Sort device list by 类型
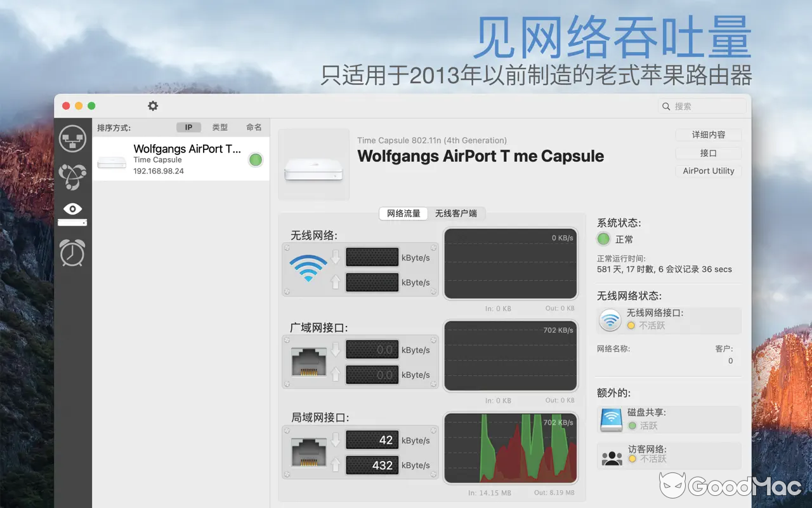The width and height of the screenshot is (812, 508). pyautogui.click(x=220, y=128)
